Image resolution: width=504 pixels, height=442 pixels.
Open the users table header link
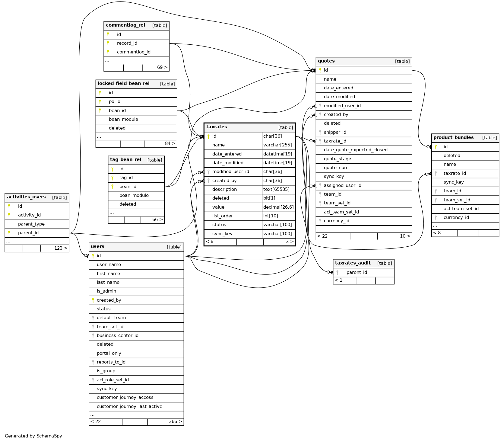[97, 246]
